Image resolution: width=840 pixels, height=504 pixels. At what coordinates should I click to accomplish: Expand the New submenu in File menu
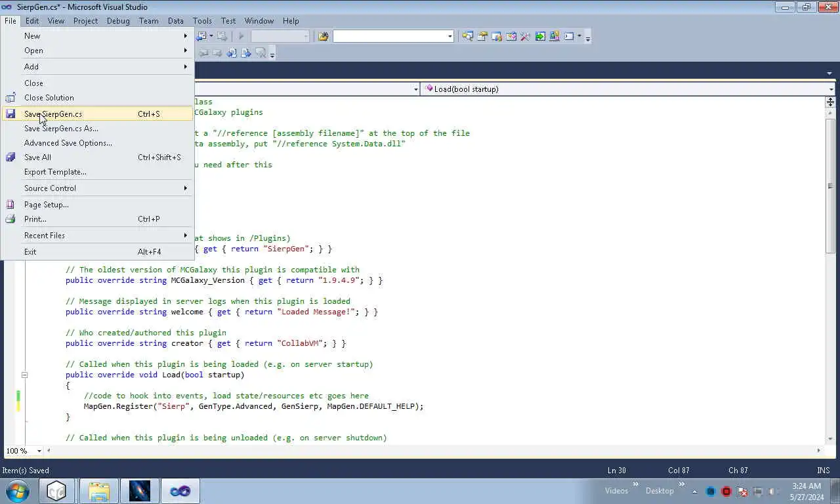(98, 35)
